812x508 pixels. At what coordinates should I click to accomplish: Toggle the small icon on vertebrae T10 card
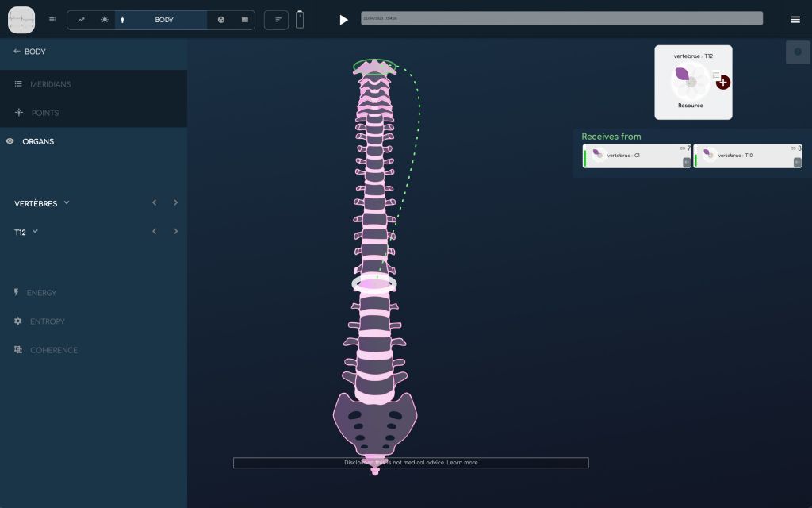point(798,162)
